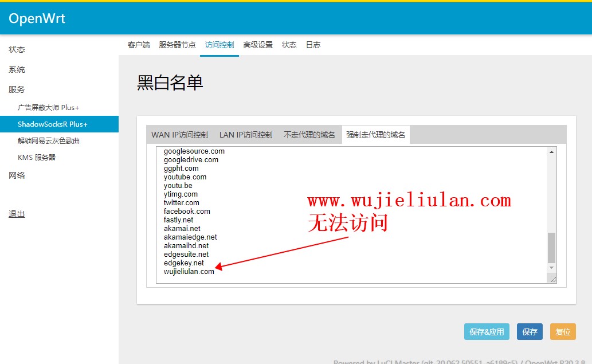Select the WAN IP访问控制 tab

pyautogui.click(x=179, y=134)
